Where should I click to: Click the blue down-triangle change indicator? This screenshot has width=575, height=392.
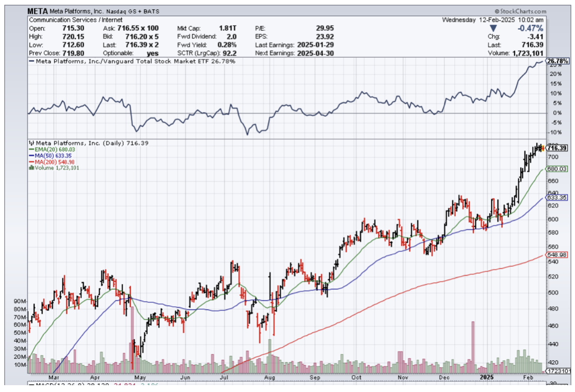(x=493, y=28)
